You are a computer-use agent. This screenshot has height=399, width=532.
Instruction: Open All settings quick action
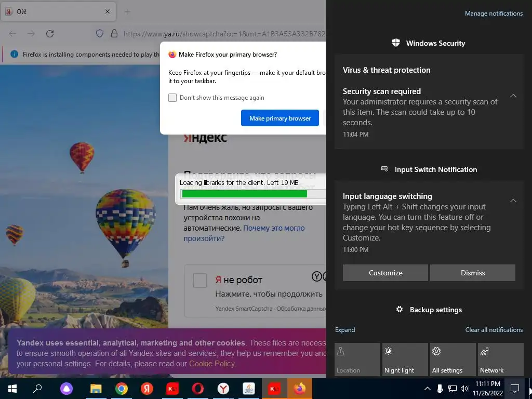453,360
